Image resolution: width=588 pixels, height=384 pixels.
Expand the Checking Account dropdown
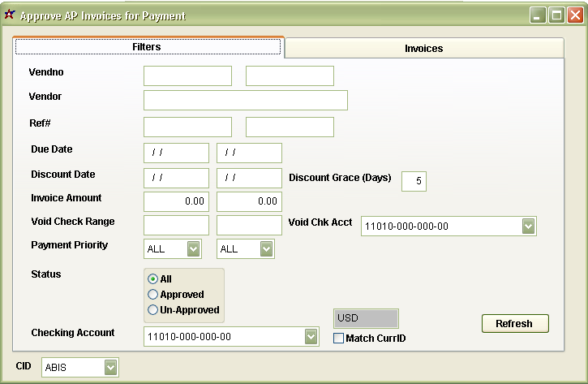(311, 337)
